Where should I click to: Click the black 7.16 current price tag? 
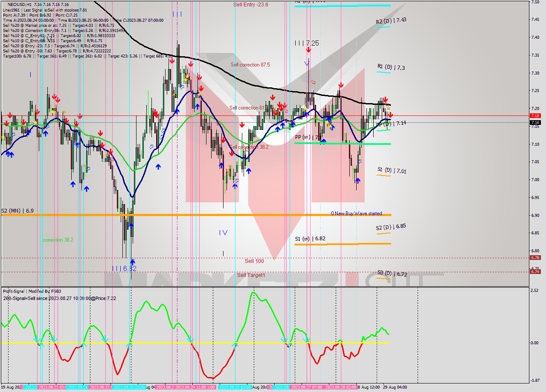[x=535, y=123]
